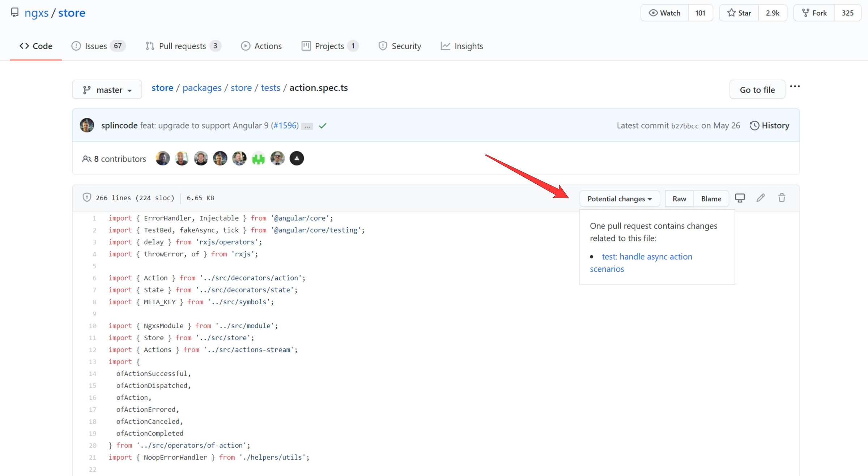Watch the repository
868x476 pixels.
tap(664, 13)
